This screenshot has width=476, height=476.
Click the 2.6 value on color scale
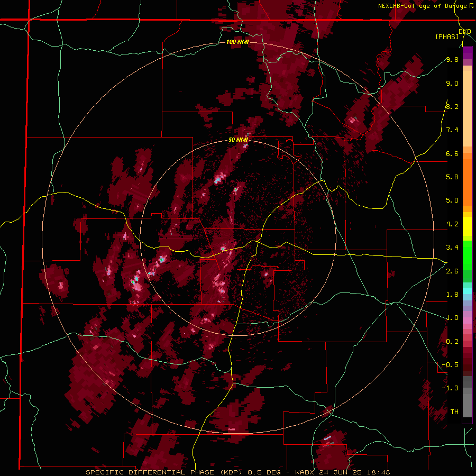tap(452, 271)
